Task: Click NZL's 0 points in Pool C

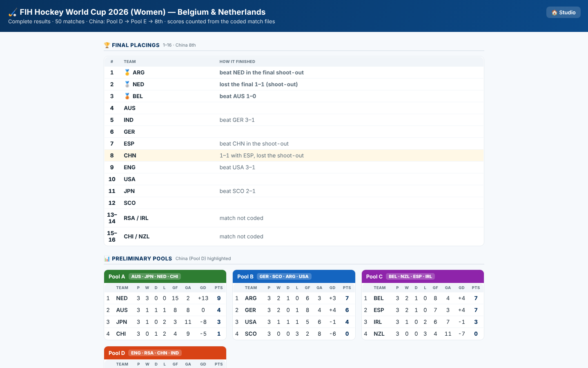Action: (476, 334)
